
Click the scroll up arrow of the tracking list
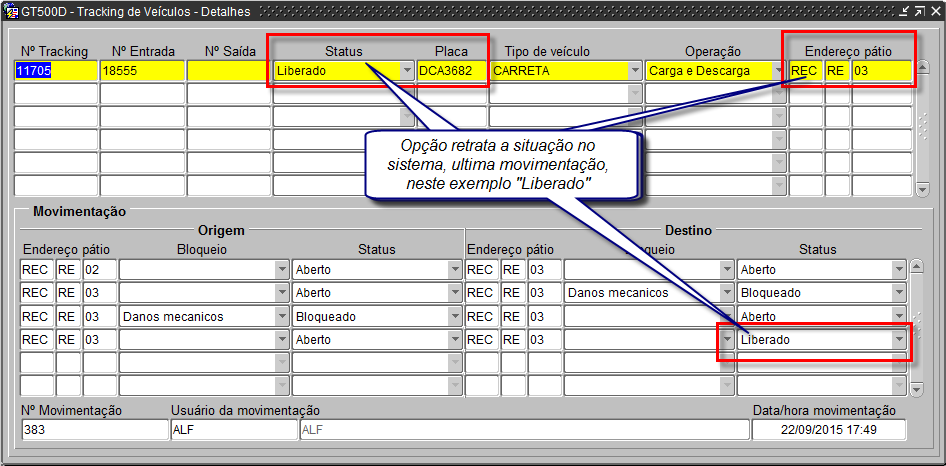(922, 66)
